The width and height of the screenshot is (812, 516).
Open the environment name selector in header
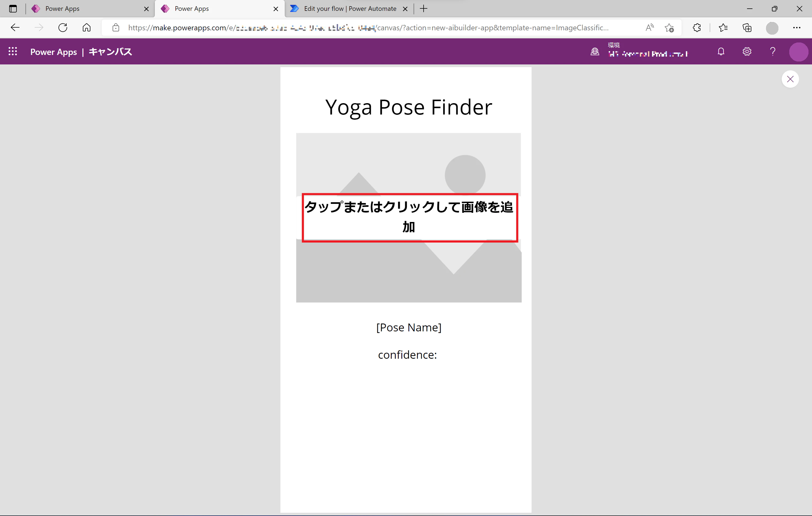(x=648, y=54)
